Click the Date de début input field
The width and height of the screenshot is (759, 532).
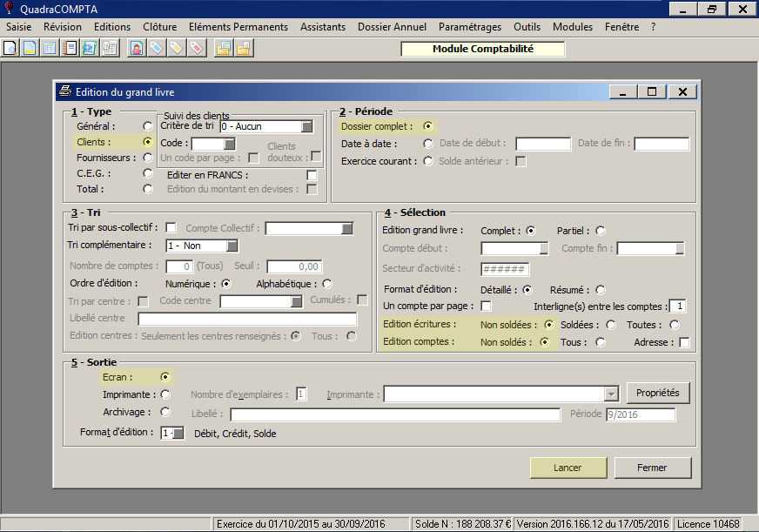pyautogui.click(x=543, y=144)
